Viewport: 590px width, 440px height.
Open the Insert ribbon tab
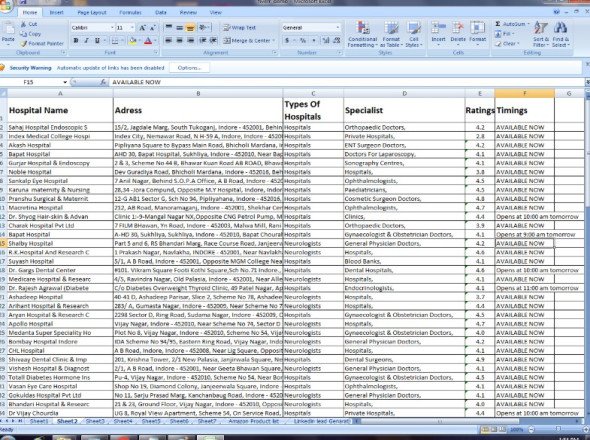[x=56, y=12]
